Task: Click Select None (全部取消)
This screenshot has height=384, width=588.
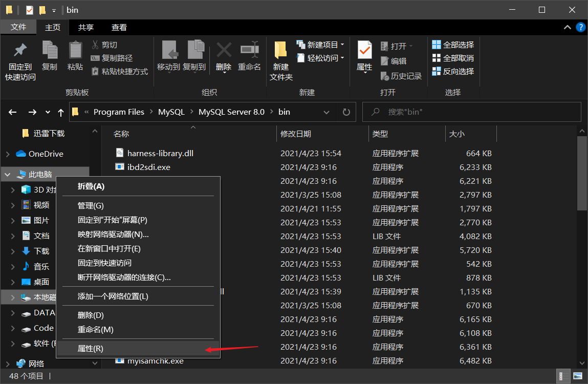Action: (x=453, y=58)
